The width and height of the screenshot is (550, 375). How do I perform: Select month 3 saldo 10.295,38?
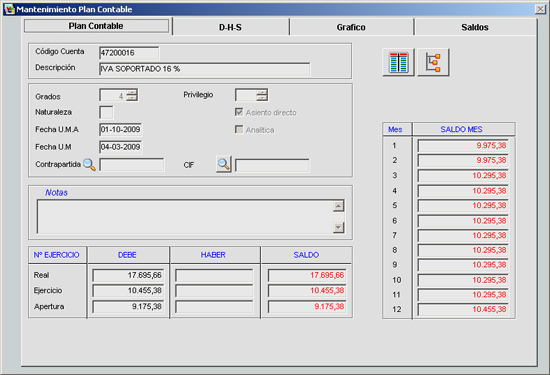coord(463,176)
